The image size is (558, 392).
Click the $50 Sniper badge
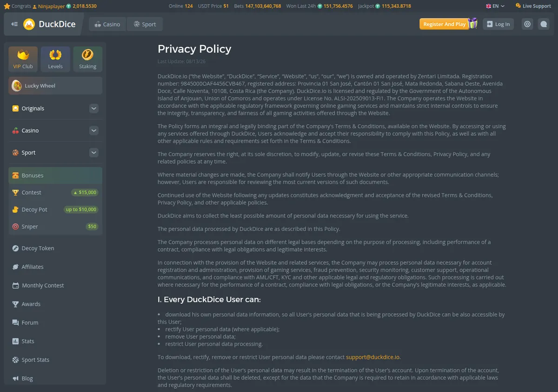click(x=92, y=227)
